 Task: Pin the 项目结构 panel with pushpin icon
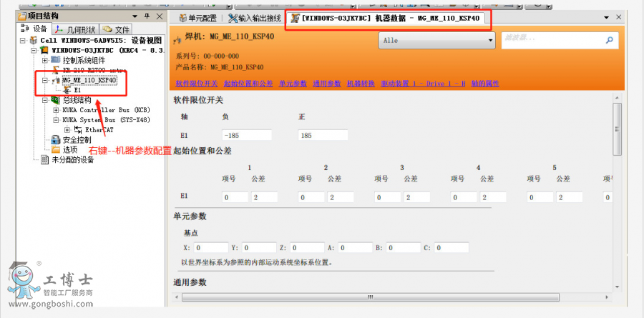(147, 16)
